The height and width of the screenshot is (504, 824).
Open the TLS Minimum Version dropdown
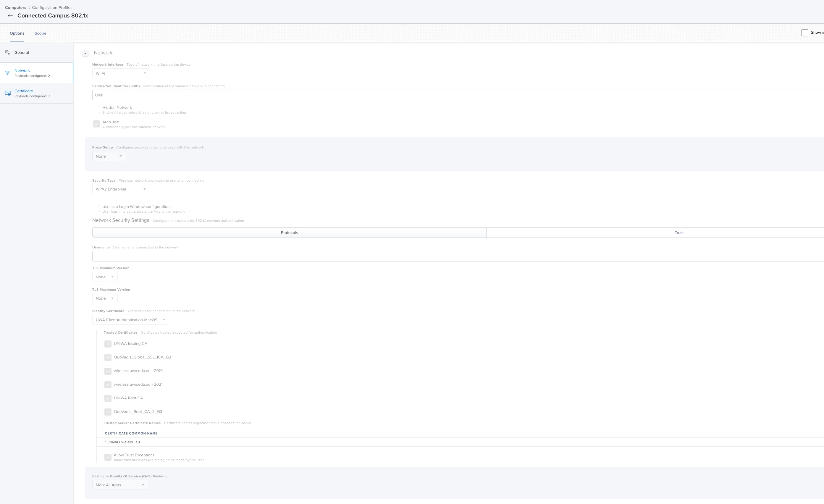tap(105, 277)
